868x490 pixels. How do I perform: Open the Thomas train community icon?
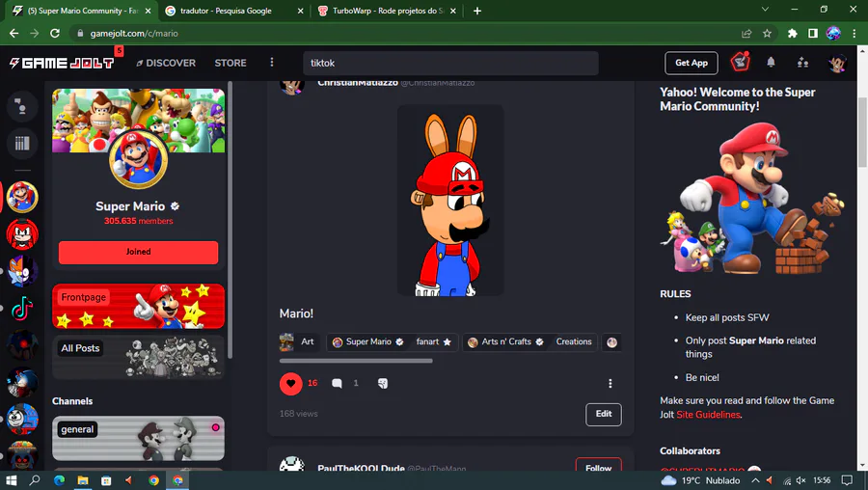click(x=22, y=420)
